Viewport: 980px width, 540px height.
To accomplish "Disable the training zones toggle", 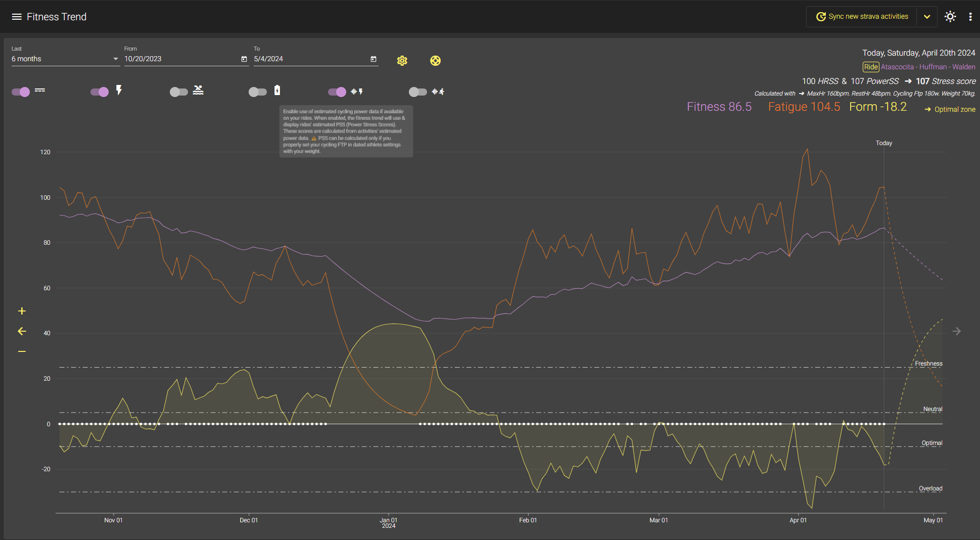I will 21,92.
